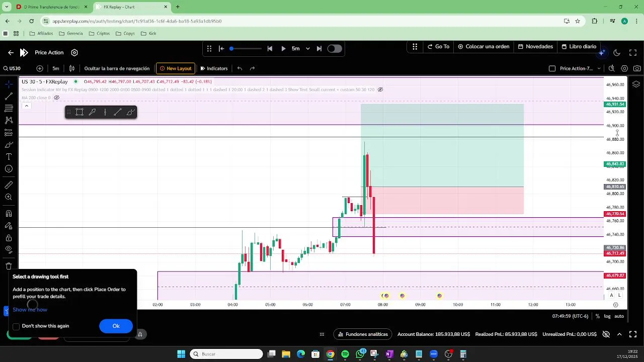Click the replay speed slider handle
This screenshot has width=644, height=362.
(x=231, y=49)
